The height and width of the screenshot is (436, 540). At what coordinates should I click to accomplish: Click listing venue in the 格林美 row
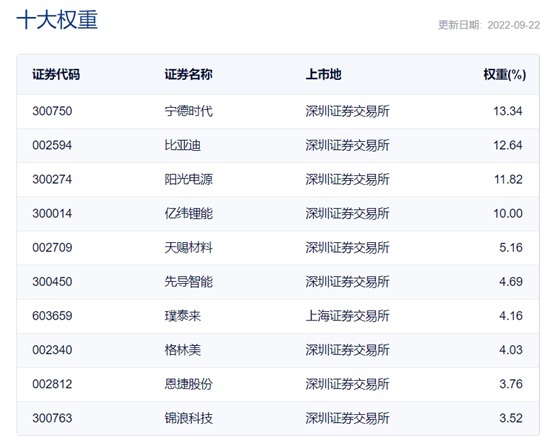coord(347,350)
